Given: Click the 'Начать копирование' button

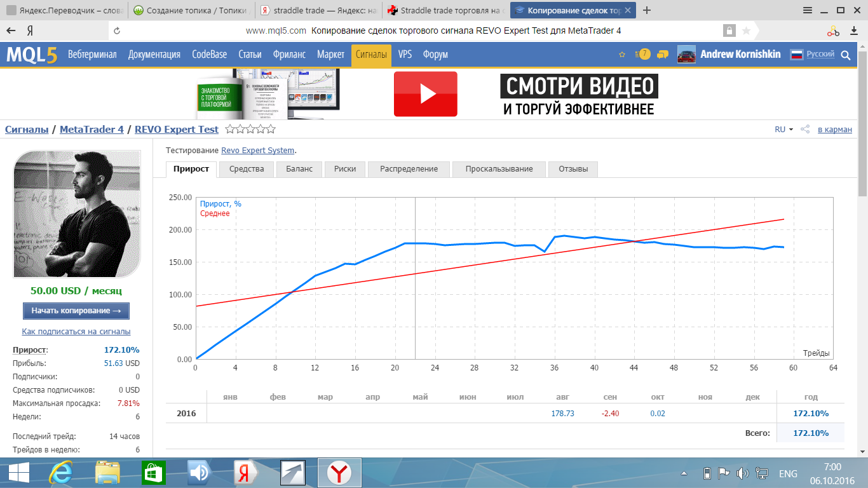Looking at the screenshot, I should click(x=76, y=311).
